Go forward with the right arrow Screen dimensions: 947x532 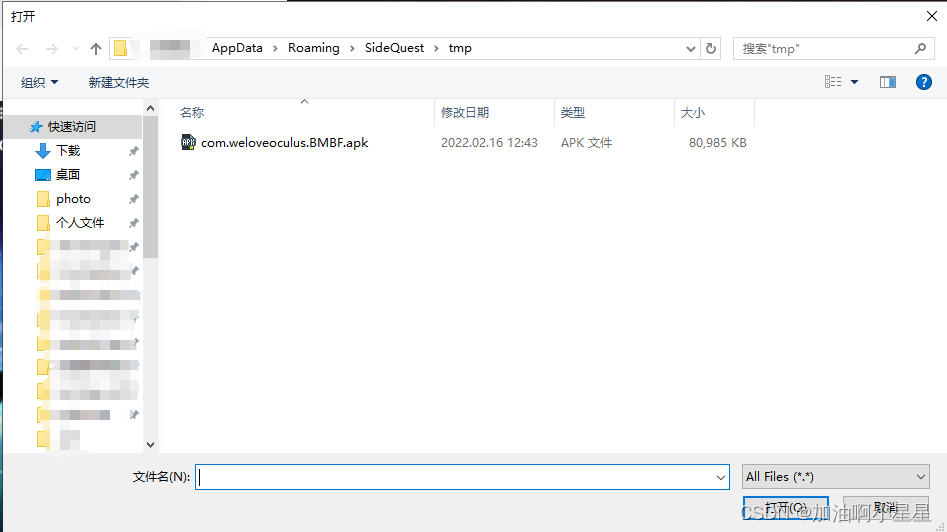[x=52, y=49]
